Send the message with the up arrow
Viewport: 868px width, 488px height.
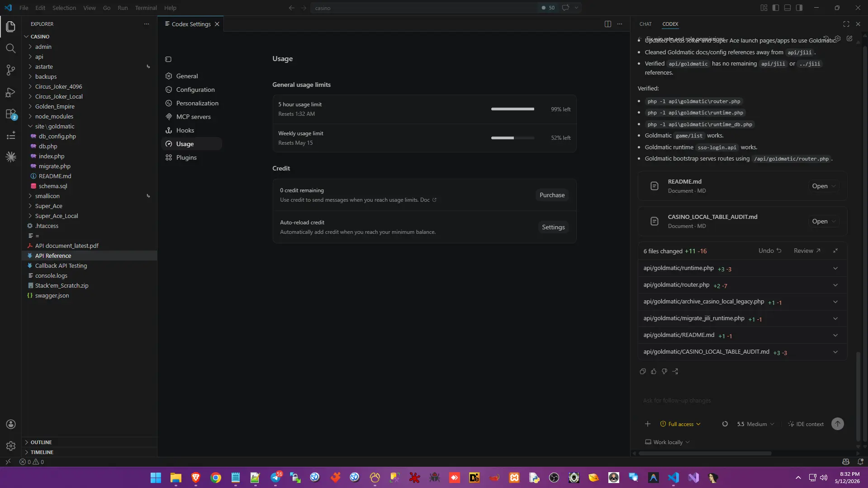838,424
